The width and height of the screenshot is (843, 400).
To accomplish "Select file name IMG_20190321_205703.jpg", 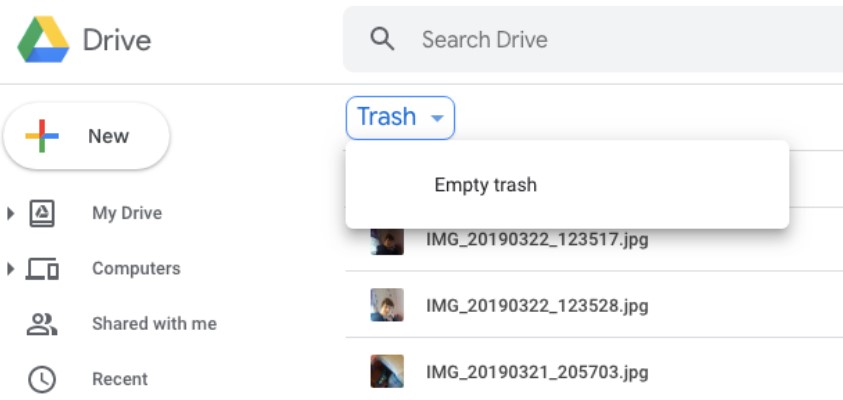I will [x=537, y=372].
